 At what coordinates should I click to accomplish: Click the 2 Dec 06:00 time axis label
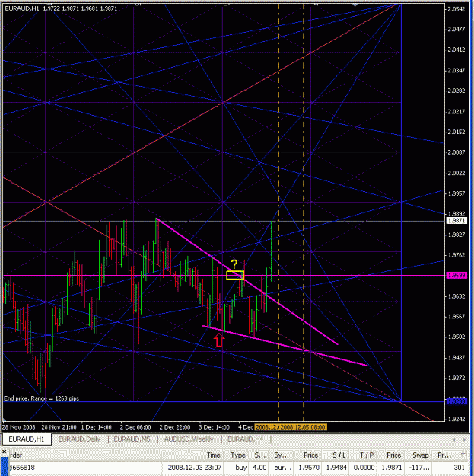pos(135,427)
